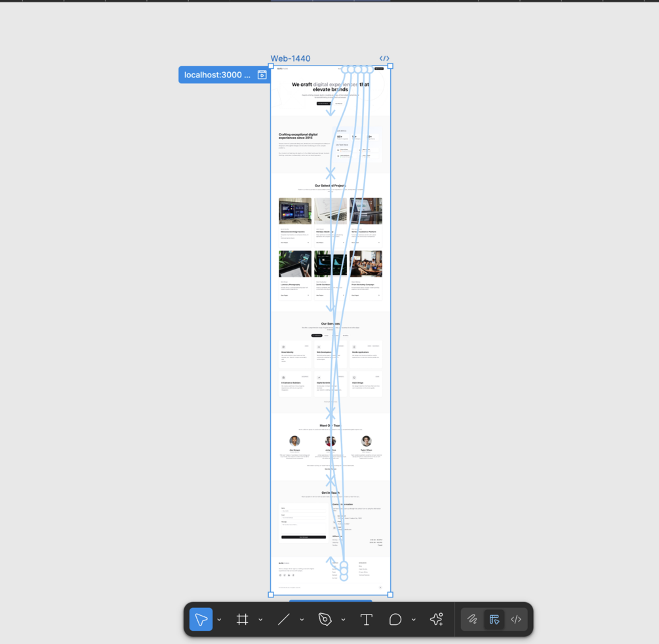Click the code icon beside Web-1440 title
The width and height of the screenshot is (659, 644).
384,58
